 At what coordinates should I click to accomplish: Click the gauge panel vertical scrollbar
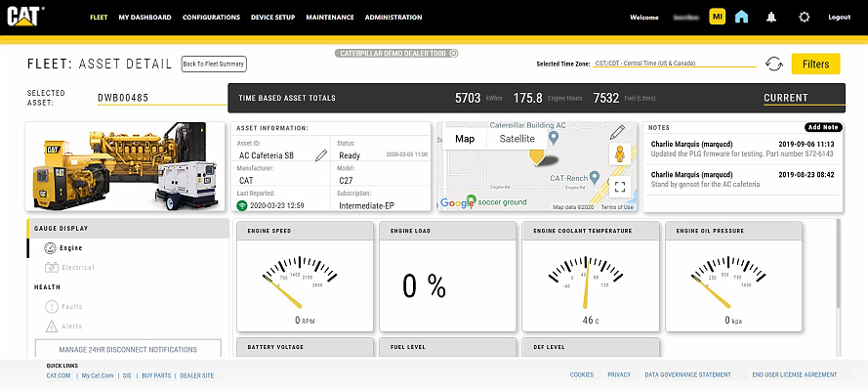[x=838, y=266]
